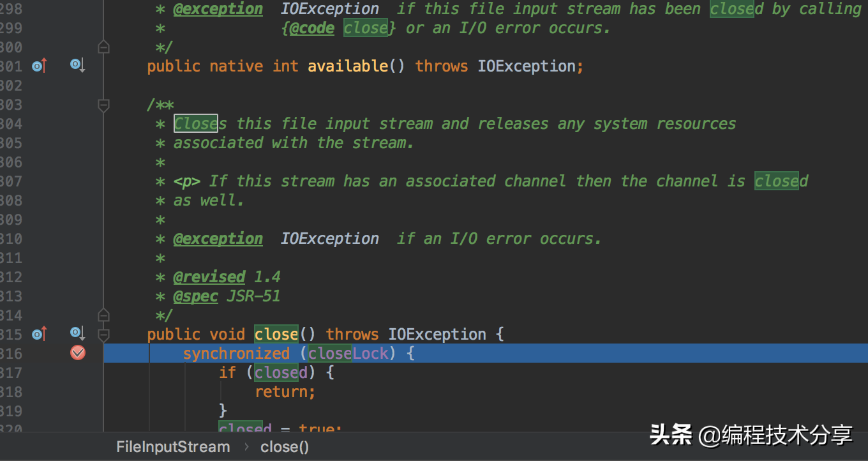This screenshot has width=868, height=461.
Task: Click @exception tag above 'if an I/O error occurs.'
Action: click(218, 239)
